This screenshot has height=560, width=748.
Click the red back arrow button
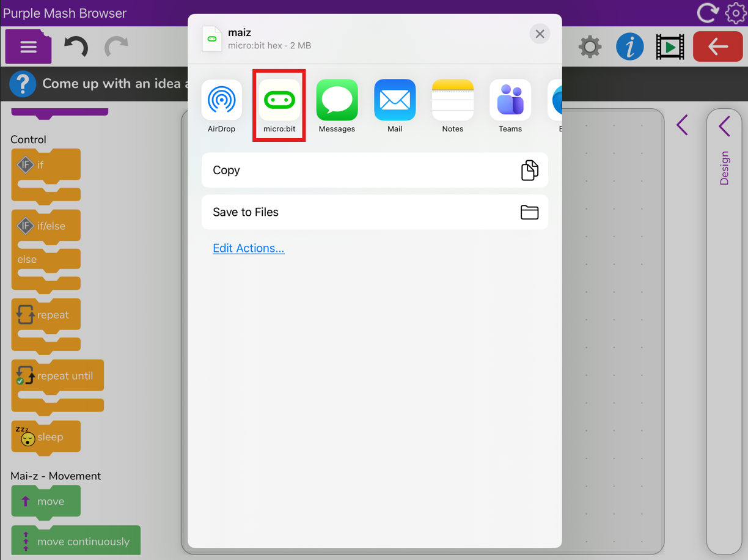click(718, 46)
